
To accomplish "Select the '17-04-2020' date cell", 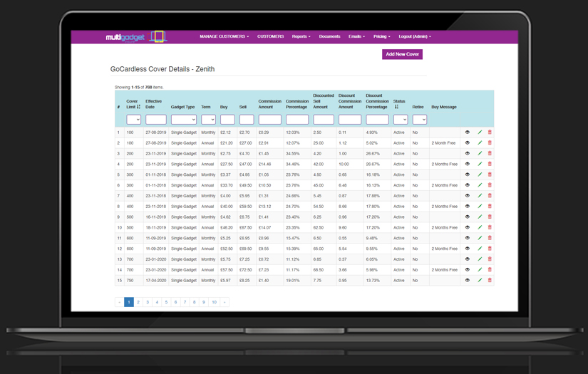I will [x=156, y=280].
